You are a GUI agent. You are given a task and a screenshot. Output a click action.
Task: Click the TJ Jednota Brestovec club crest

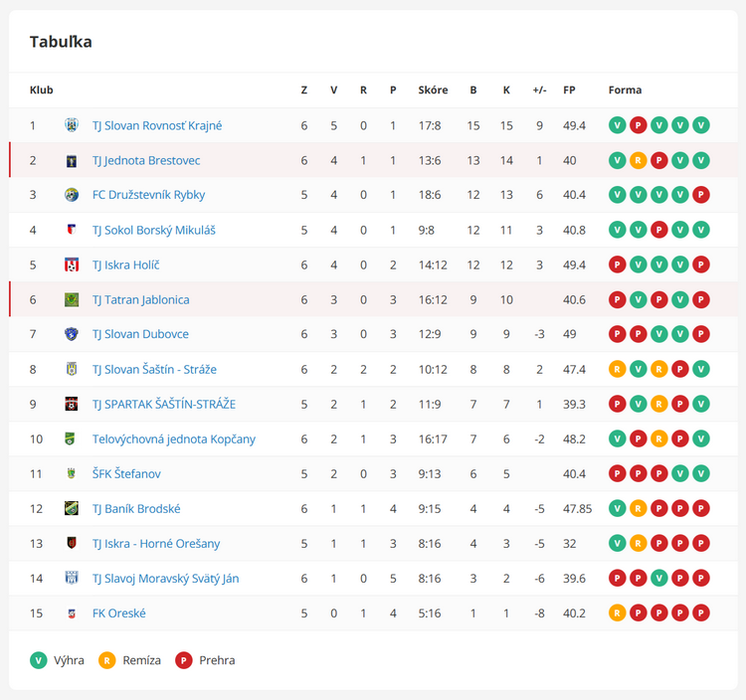(72, 161)
